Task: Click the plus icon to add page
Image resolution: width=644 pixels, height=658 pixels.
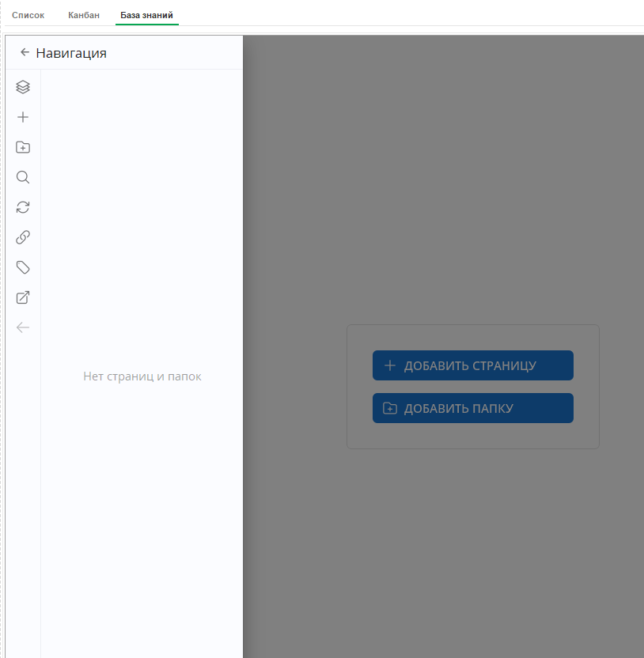Action: 23,117
